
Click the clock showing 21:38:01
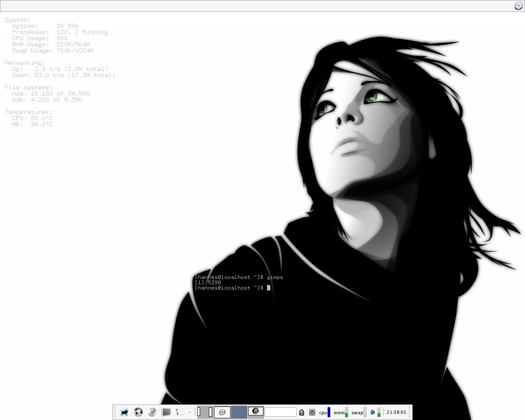click(396, 412)
